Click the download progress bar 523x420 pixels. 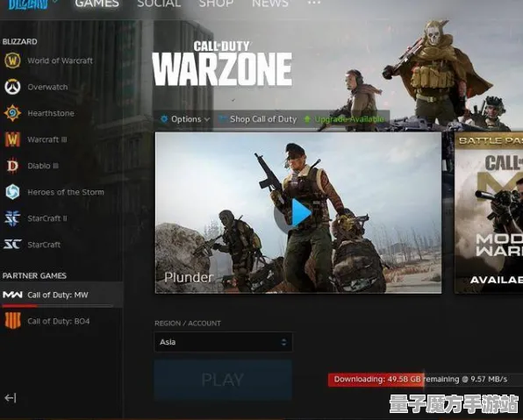click(426, 380)
